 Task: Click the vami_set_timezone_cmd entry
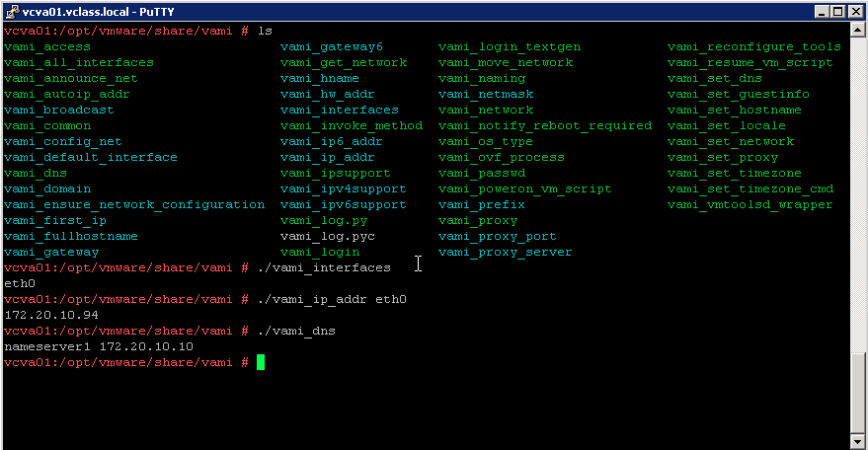750,188
